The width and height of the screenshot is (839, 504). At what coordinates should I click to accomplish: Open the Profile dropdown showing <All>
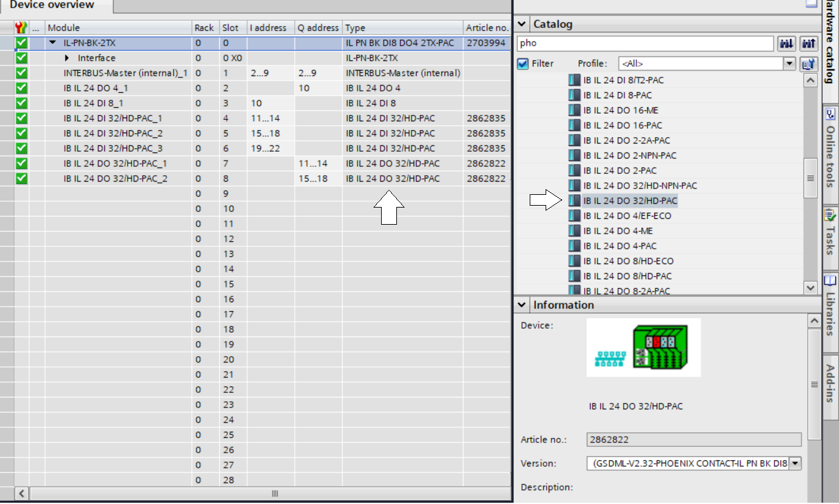789,63
